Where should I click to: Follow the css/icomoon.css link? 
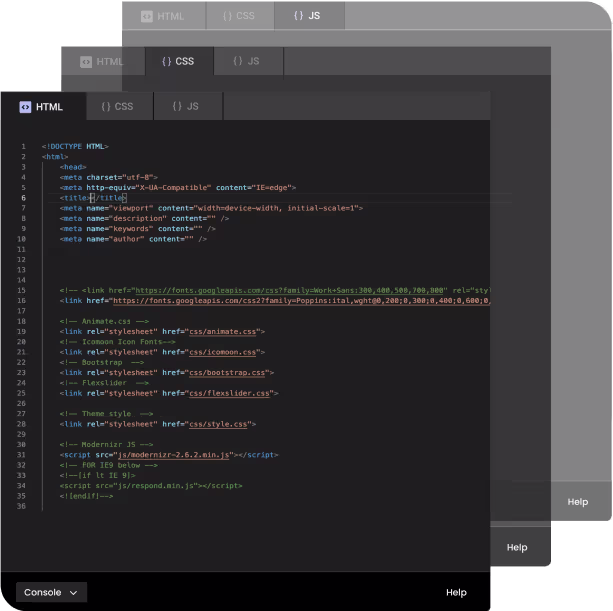(222, 352)
